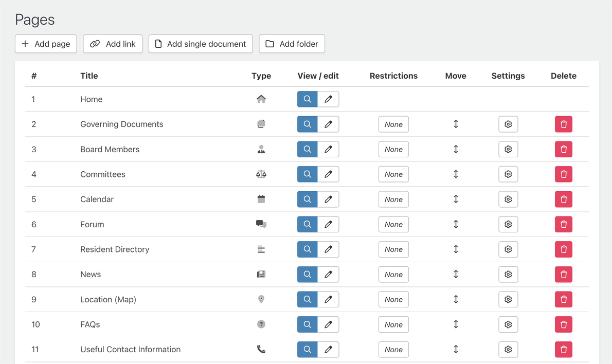Image resolution: width=612 pixels, height=364 pixels.
Task: Click the Calendar page type icon
Action: [261, 199]
